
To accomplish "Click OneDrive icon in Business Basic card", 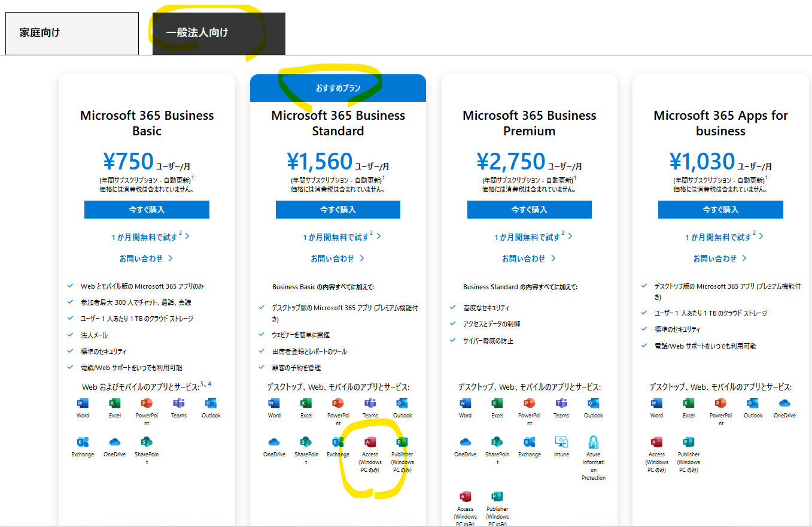I will pos(115,442).
